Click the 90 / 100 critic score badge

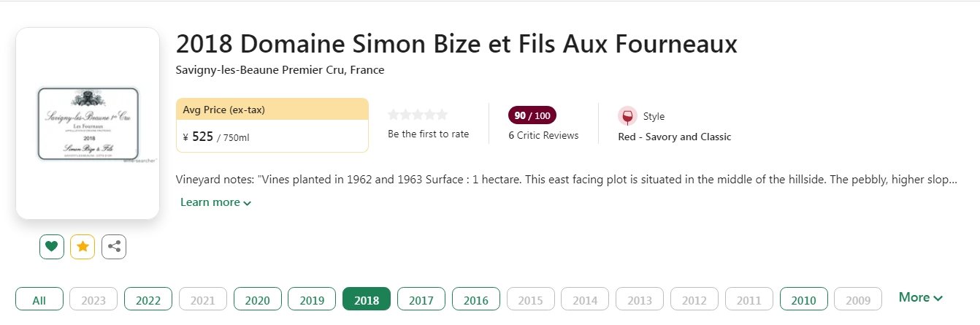[532, 115]
